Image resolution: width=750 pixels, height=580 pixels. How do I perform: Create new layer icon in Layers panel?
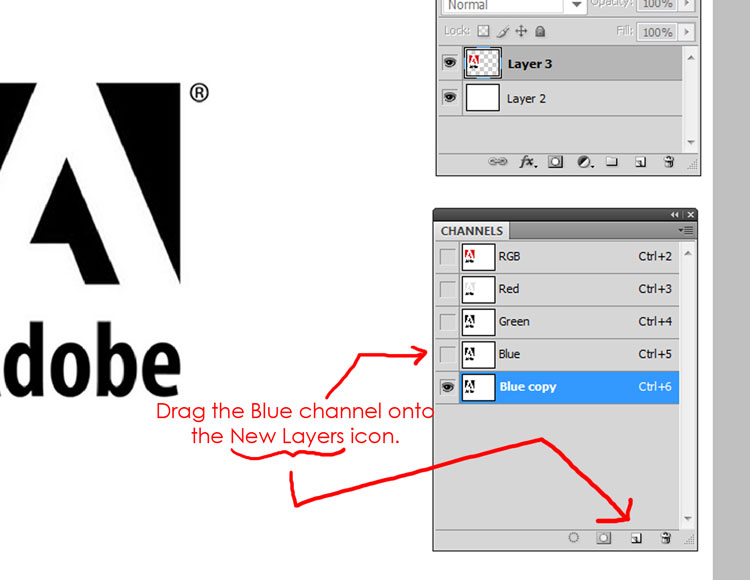click(x=640, y=162)
